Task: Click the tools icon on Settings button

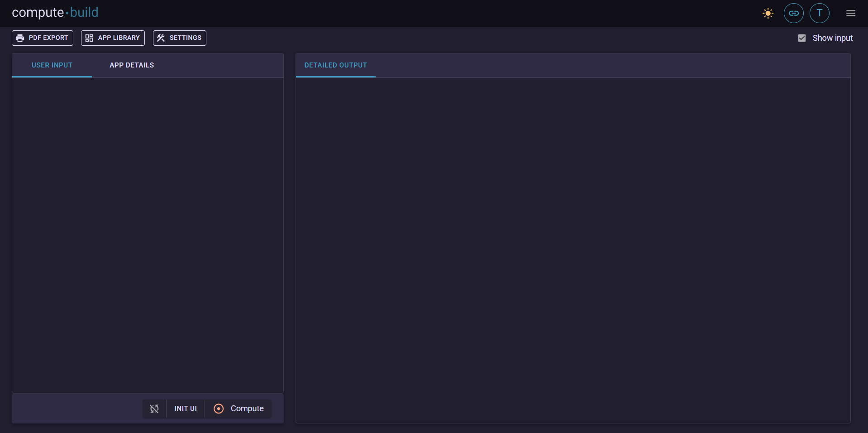Action: [x=160, y=38]
